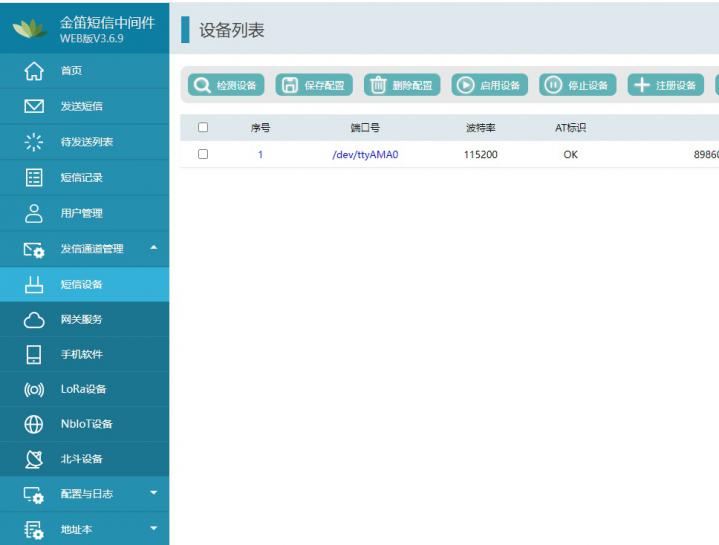Click the 115200 baud rate cell
This screenshot has width=719, height=545.
481,154
